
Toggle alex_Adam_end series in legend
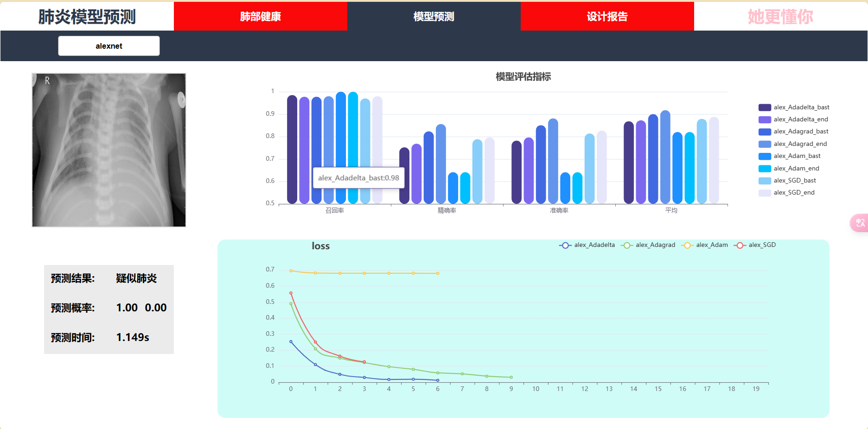click(789, 169)
